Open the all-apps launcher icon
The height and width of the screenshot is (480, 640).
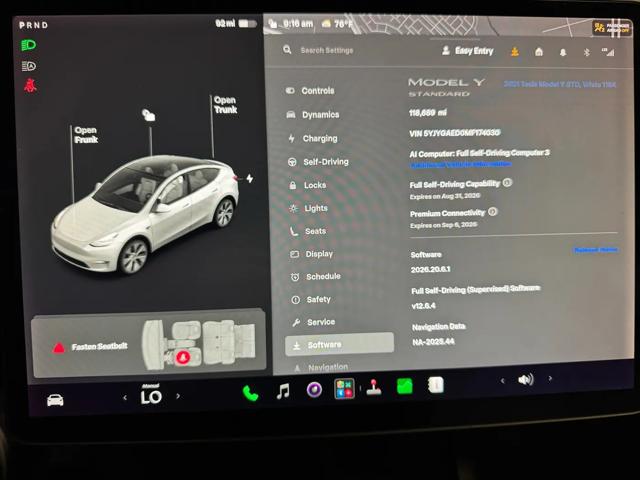[x=344, y=389]
